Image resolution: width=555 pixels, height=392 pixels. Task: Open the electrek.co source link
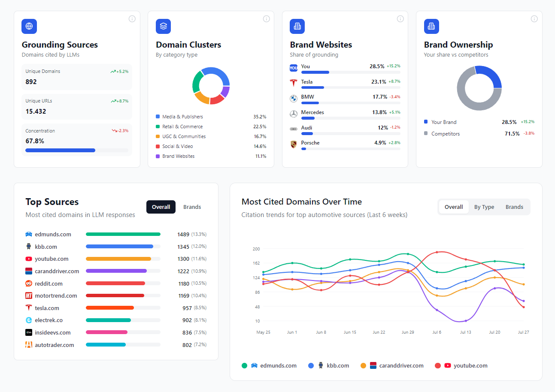point(49,320)
